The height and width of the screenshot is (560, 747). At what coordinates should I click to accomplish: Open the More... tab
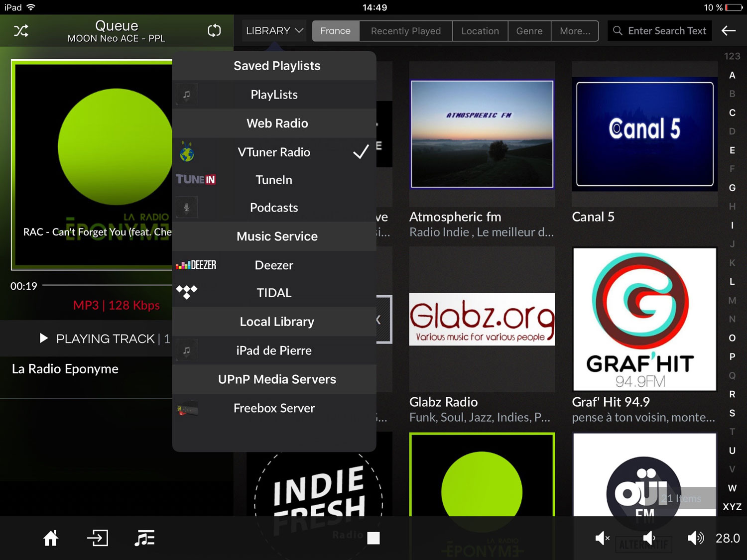[575, 31]
